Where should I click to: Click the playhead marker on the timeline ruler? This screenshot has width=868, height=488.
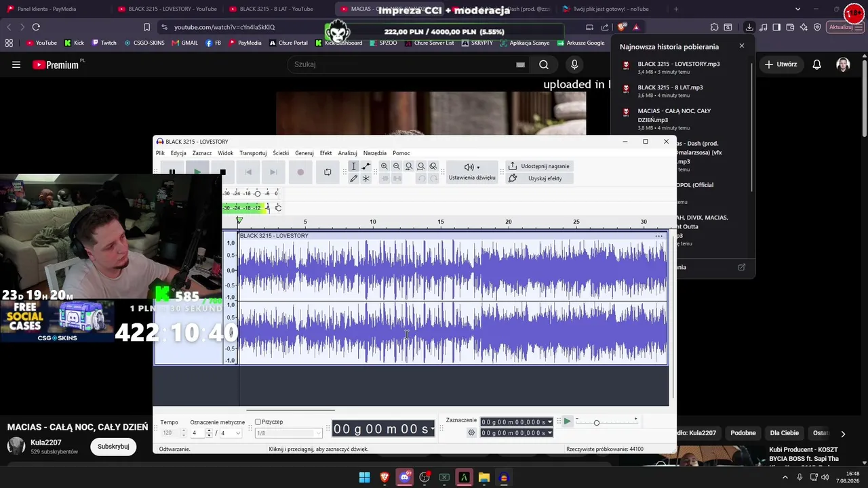[x=239, y=221]
